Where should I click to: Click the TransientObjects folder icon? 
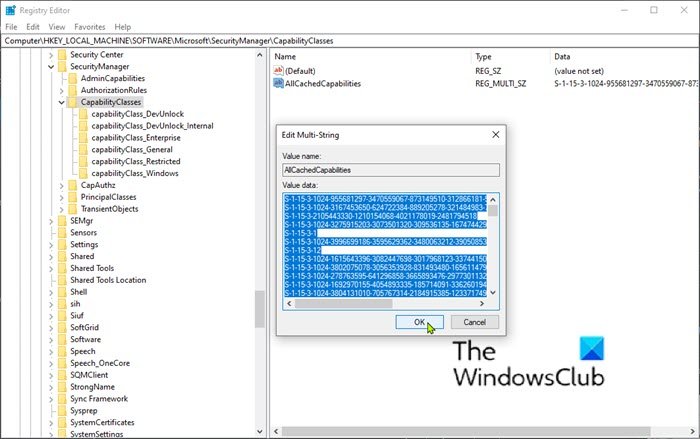[x=73, y=209]
